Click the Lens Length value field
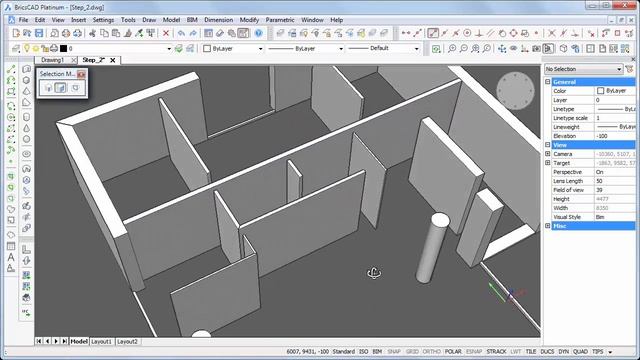 pyautogui.click(x=615, y=181)
